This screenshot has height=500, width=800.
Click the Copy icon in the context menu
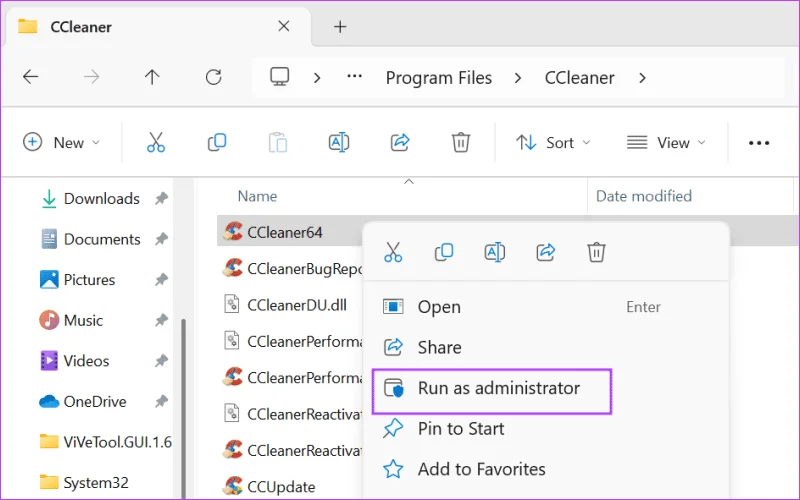444,252
